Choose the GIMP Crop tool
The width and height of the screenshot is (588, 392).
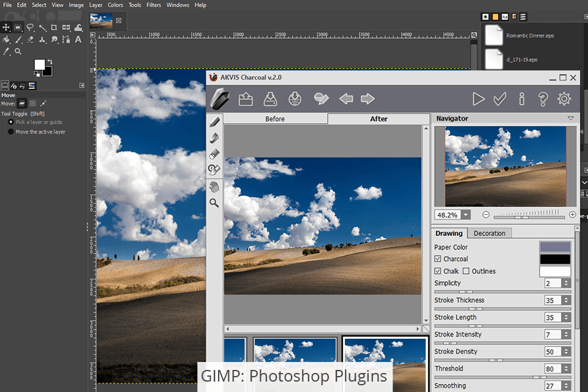click(x=54, y=28)
